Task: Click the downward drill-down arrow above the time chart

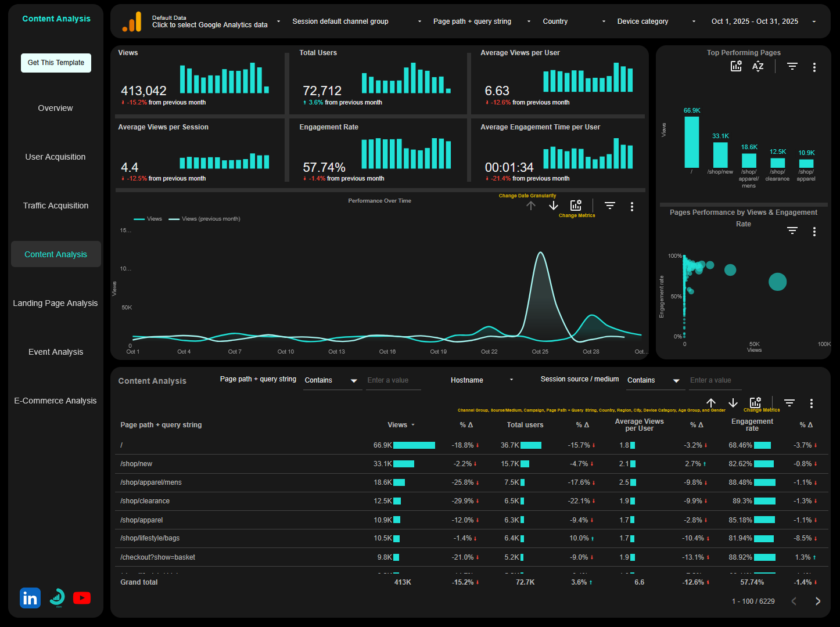Action: click(553, 206)
